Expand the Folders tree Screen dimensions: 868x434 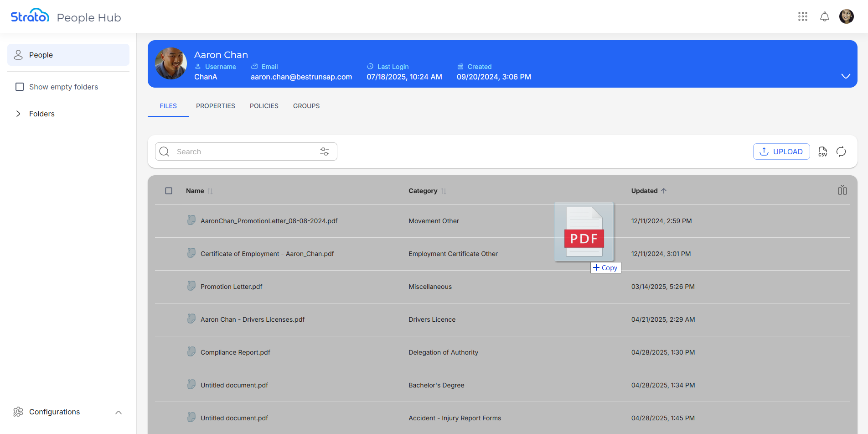point(18,114)
